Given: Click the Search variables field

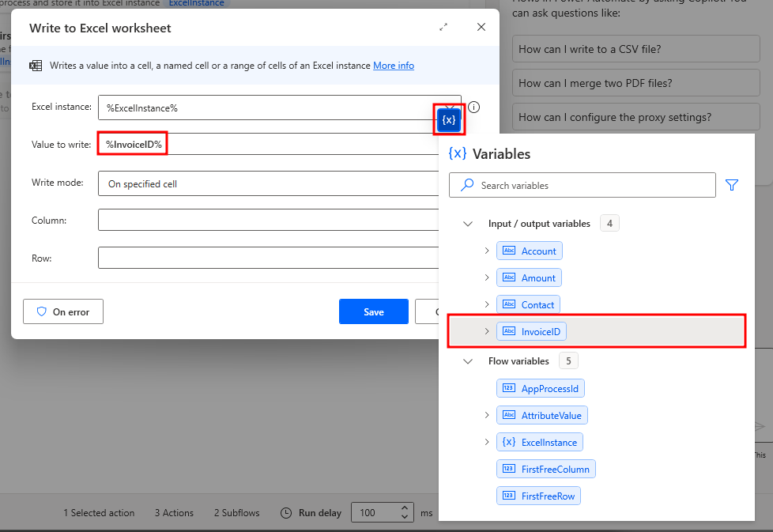Looking at the screenshot, I should click(x=583, y=185).
